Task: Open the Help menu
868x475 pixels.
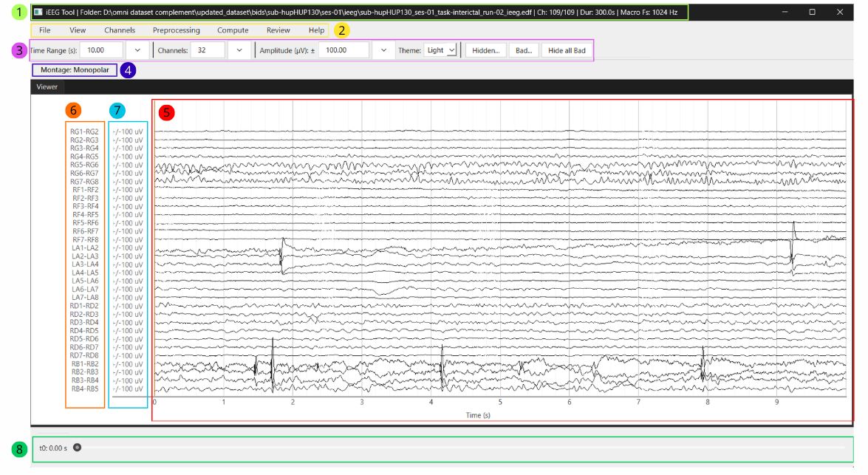Action: pos(316,30)
